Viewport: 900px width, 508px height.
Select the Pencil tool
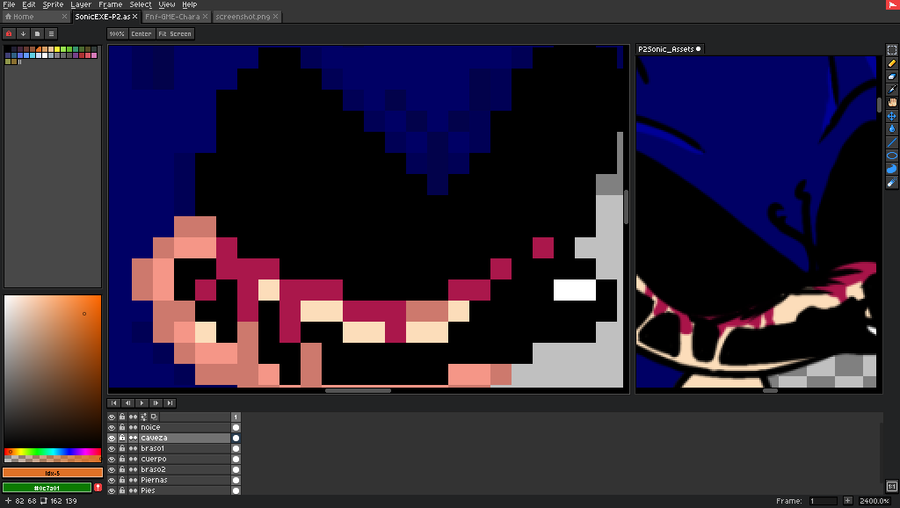click(891, 63)
